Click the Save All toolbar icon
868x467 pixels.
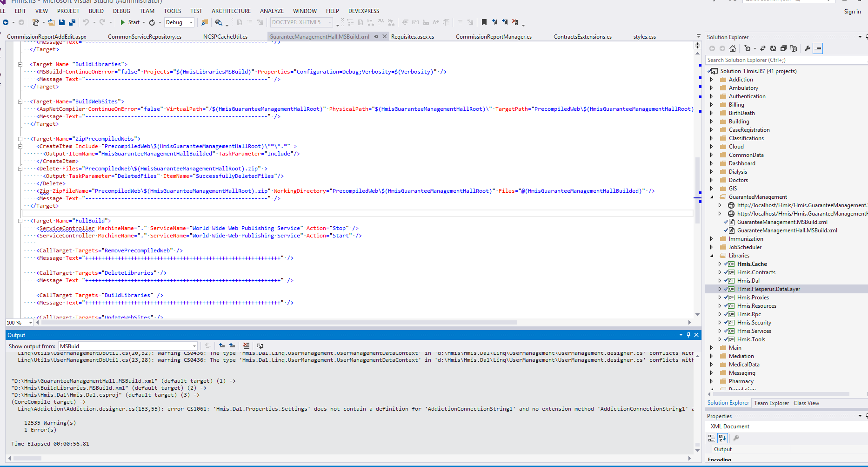(x=72, y=22)
